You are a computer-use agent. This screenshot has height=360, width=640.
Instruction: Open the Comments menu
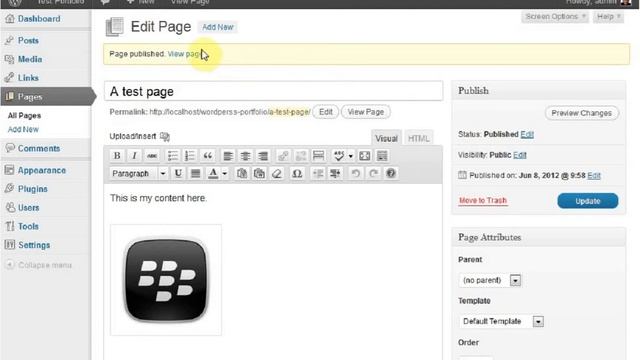[x=39, y=148]
